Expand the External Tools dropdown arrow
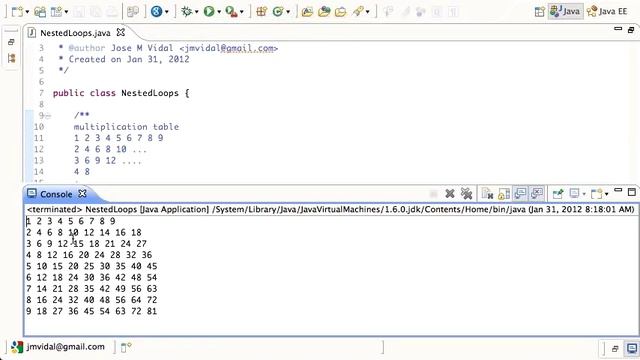Screen dimensions: 640x360 pos(241,12)
